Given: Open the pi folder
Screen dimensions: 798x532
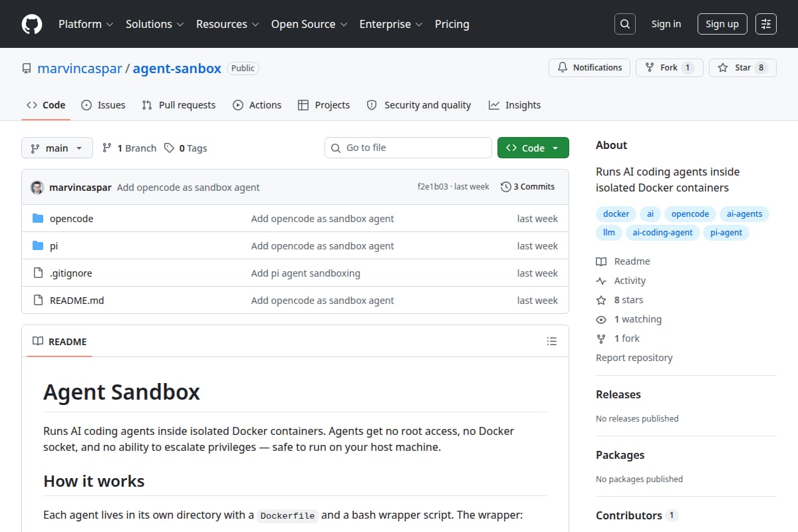Looking at the screenshot, I should click(x=54, y=246).
